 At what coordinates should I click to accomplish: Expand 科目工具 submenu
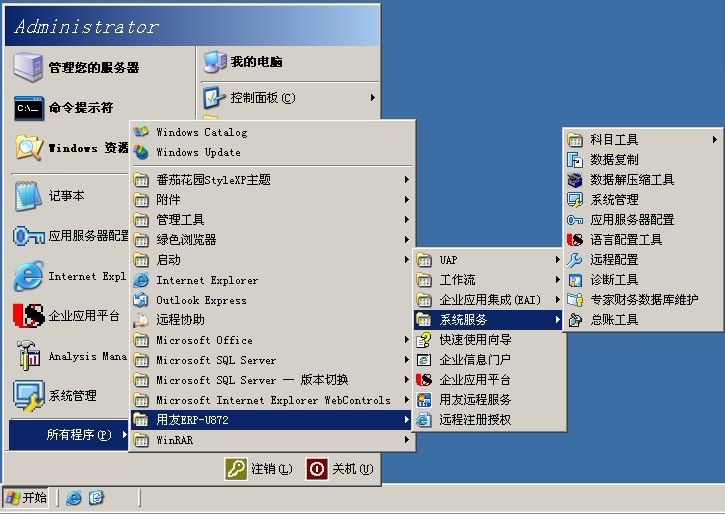(642, 140)
